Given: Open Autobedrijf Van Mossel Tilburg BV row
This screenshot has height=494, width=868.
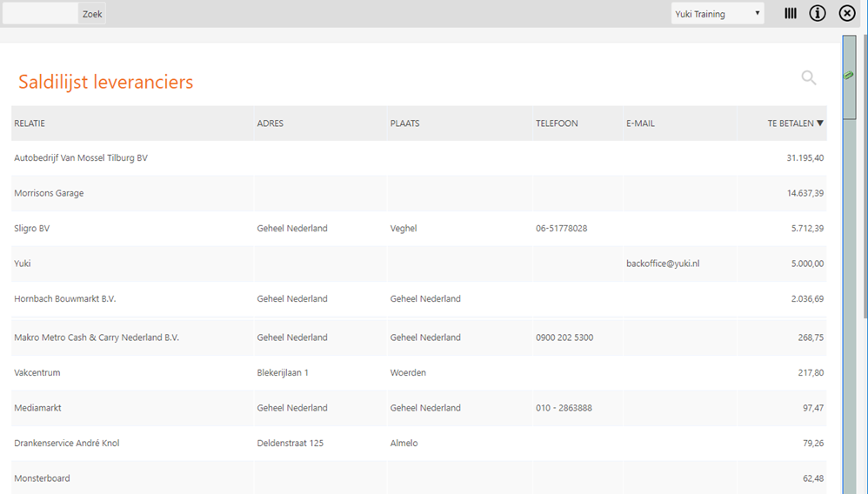Looking at the screenshot, I should tap(419, 157).
